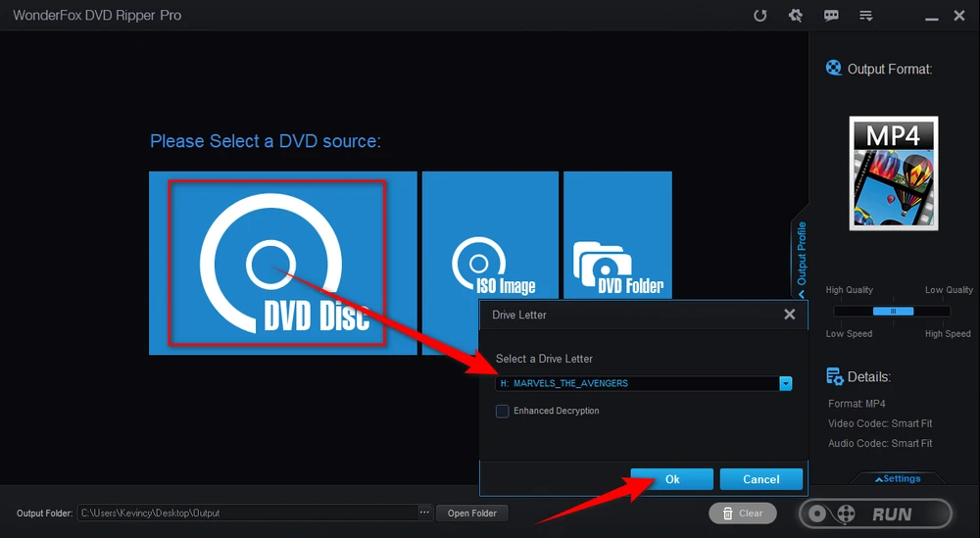
Task: Adjust the quality/speed slider handle
Action: [893, 312]
